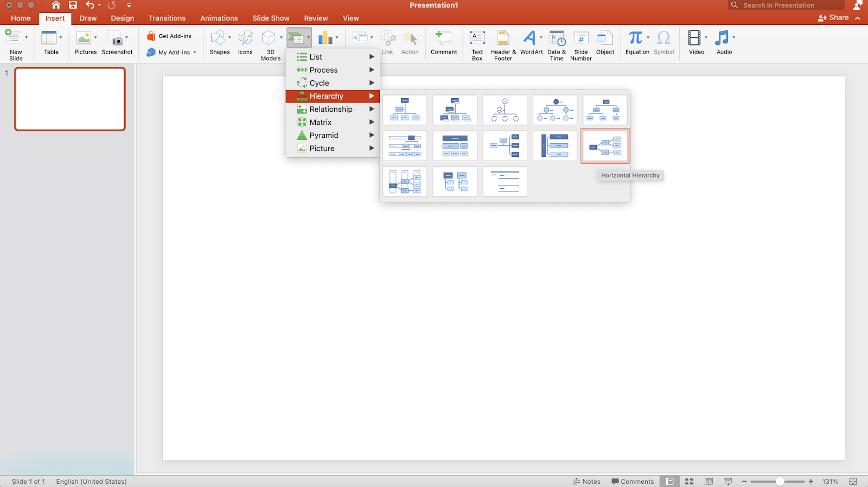The image size is (868, 487).
Task: Open the Screenshot dropdown arrow
Action: click(126, 37)
